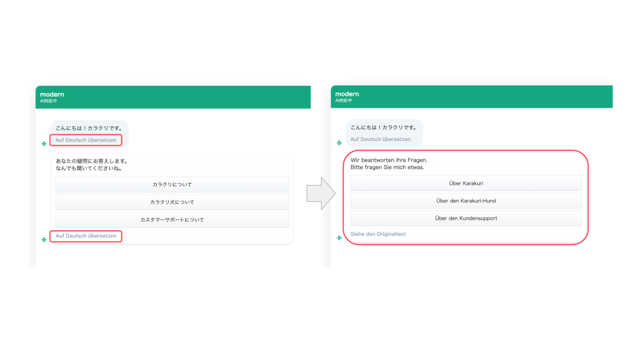Click the 'modern' title in the untranslated chat header
Image resolution: width=644 pixels, height=362 pixels.
[x=52, y=94]
